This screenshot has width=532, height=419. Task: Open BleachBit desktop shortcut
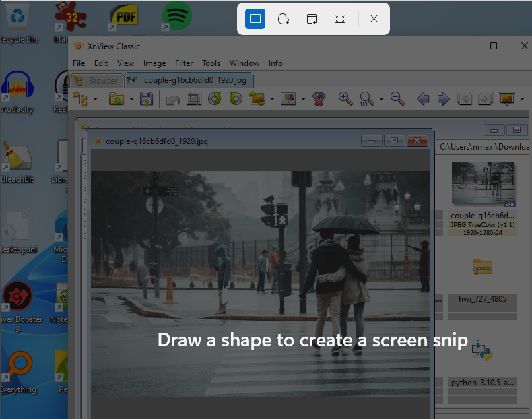click(18, 162)
